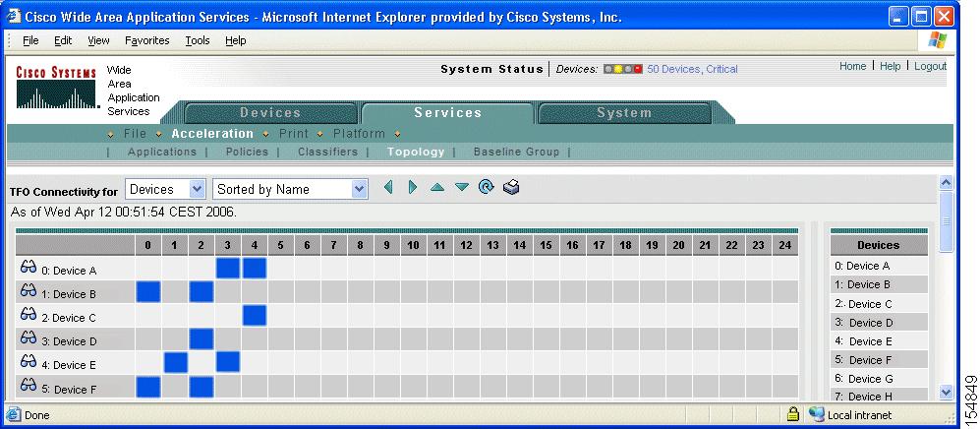
Task: Click binoculars icon for Device D
Action: click(x=29, y=337)
